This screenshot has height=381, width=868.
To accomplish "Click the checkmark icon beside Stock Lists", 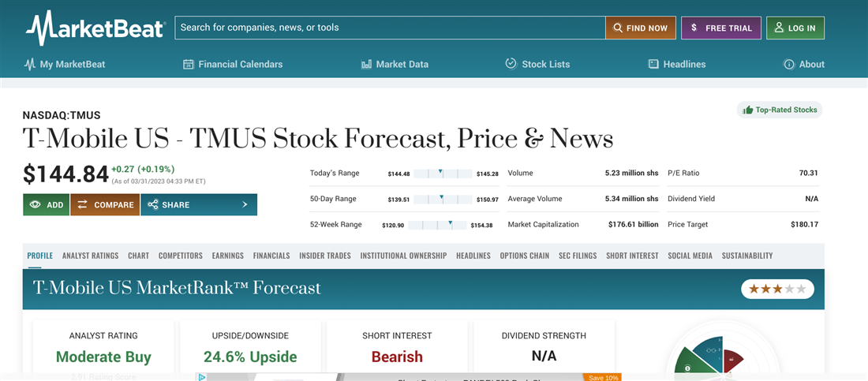I will pyautogui.click(x=511, y=64).
